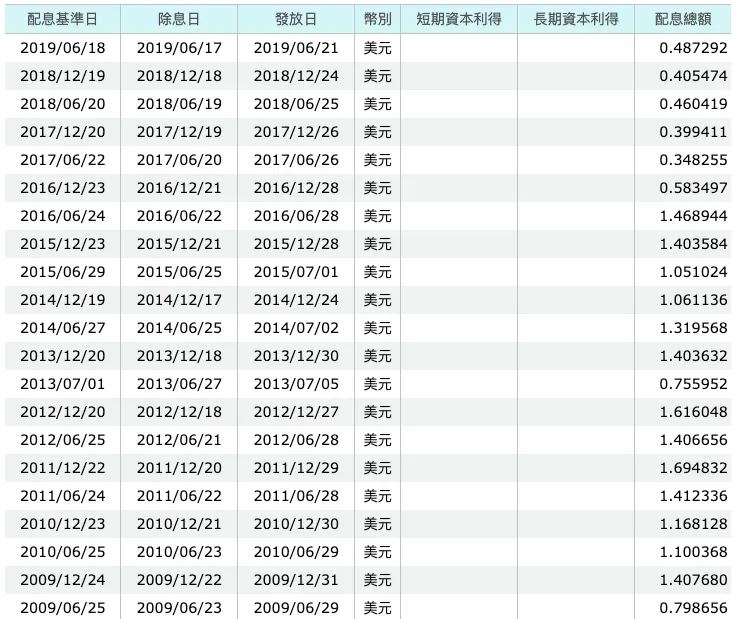The image size is (732, 619).
Task: Select ex-dividend date 2014/12/17
Action: 179,300
